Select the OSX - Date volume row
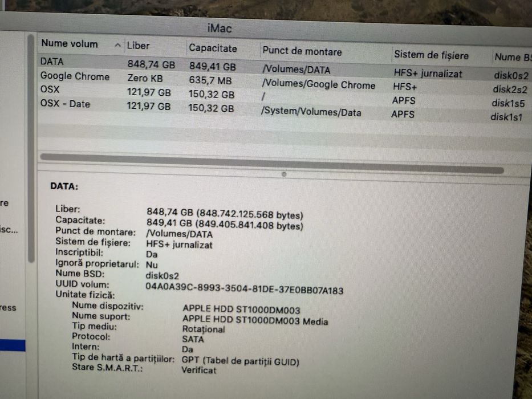This screenshot has width=532, height=399. pyautogui.click(x=285, y=109)
